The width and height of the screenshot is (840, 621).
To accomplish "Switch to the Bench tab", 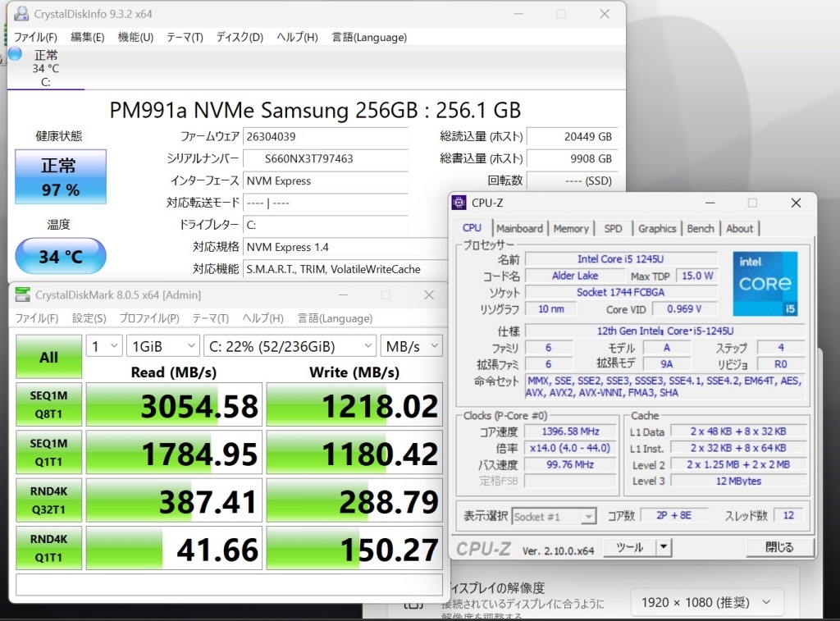I will pos(701,228).
